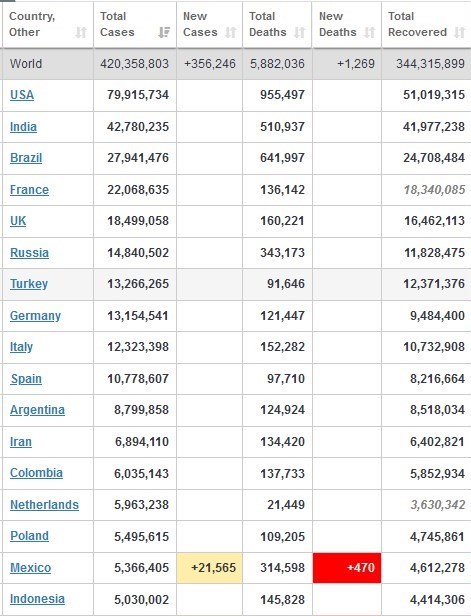Sort by Country, Other column arrows icon
This screenshot has width=471, height=616.
[x=81, y=33]
